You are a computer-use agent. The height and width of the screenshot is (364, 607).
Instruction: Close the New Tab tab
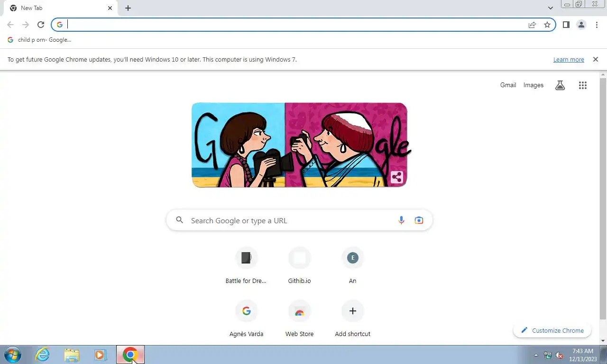coord(110,8)
